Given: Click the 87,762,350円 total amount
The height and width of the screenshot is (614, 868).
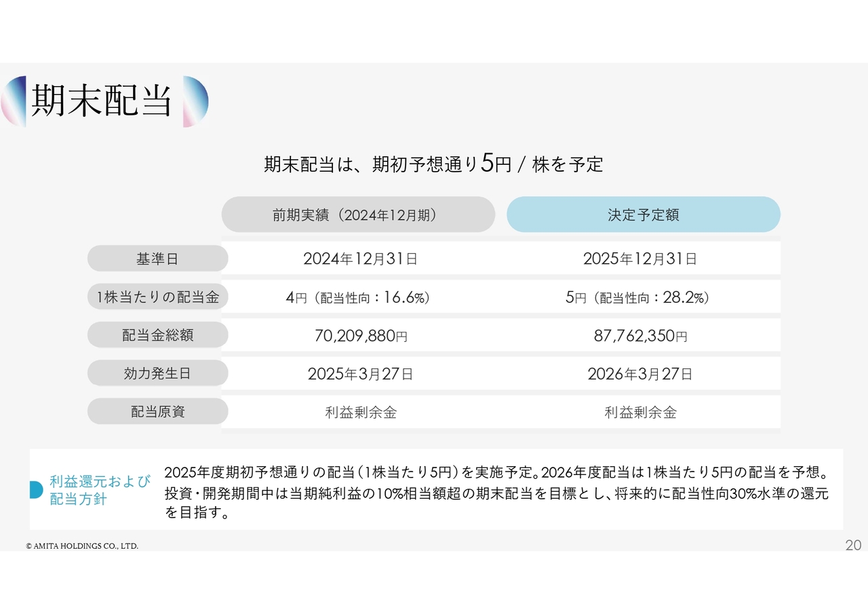Looking at the screenshot, I should point(640,336).
